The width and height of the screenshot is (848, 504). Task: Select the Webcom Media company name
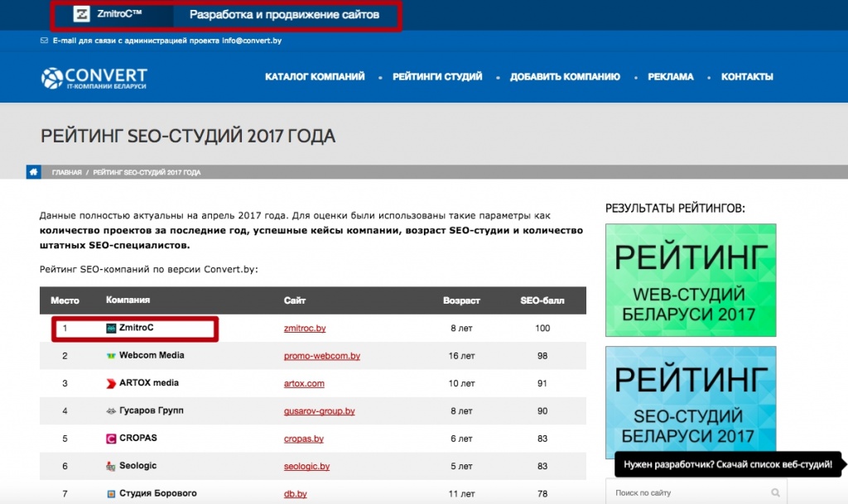pos(152,355)
